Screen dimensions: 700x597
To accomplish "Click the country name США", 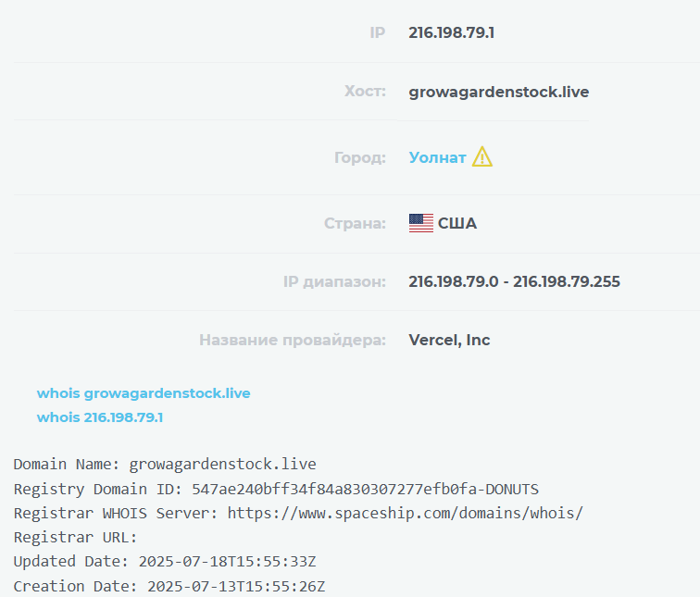I will [457, 223].
